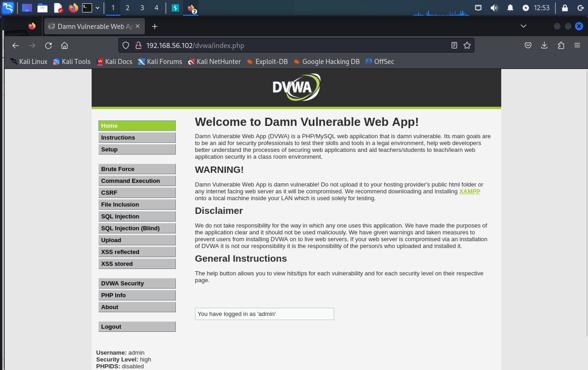
Task: Open the Kali Docs bookmark
Action: click(x=115, y=62)
